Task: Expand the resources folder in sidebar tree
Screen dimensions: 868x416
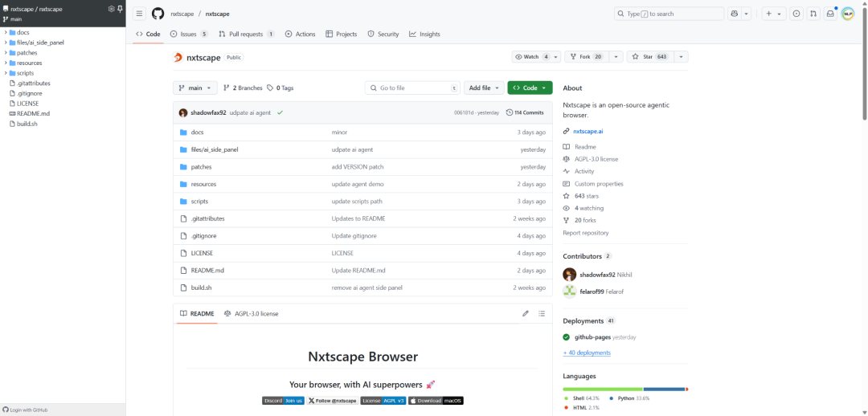Action: (x=6, y=63)
